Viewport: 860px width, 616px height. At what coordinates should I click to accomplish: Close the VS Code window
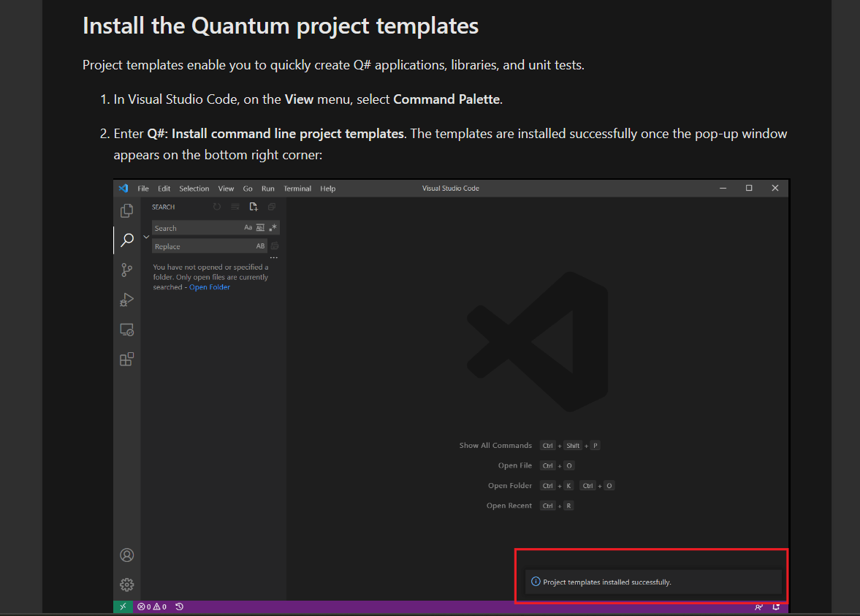pyautogui.click(x=775, y=188)
